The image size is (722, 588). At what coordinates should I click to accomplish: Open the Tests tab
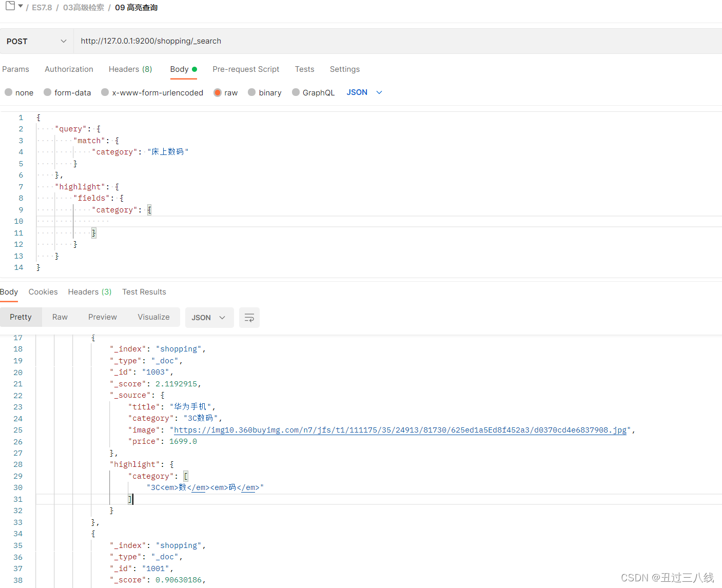pyautogui.click(x=304, y=69)
